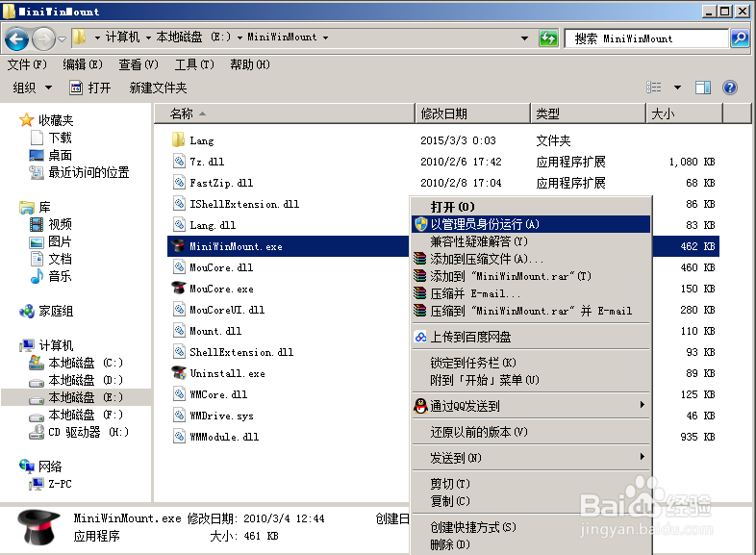Choose 还原以前的版本(V) option
This screenshot has height=555, width=756.
pos(531,432)
